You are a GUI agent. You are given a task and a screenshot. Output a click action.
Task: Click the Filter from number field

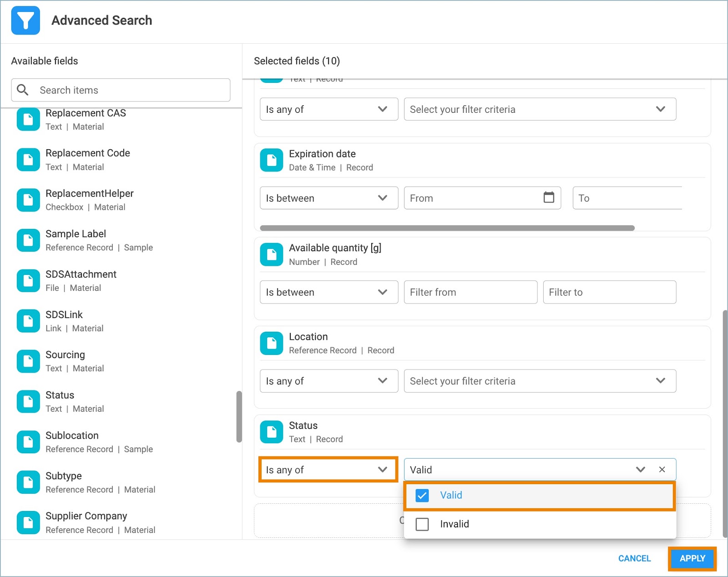[470, 292]
